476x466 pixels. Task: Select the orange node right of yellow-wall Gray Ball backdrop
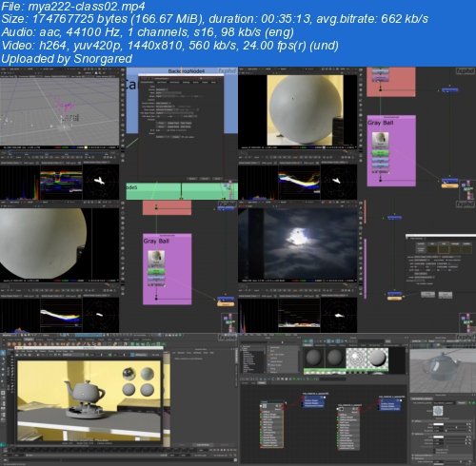(x=449, y=186)
